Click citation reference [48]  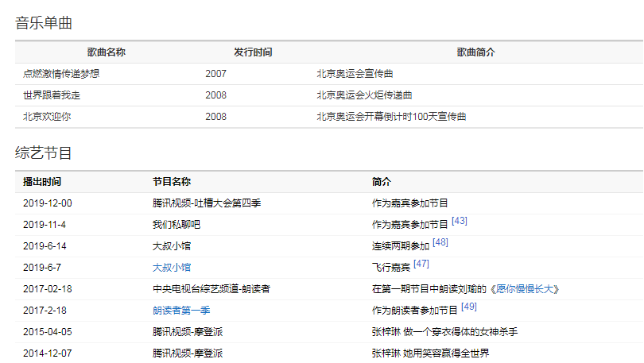click(x=440, y=242)
